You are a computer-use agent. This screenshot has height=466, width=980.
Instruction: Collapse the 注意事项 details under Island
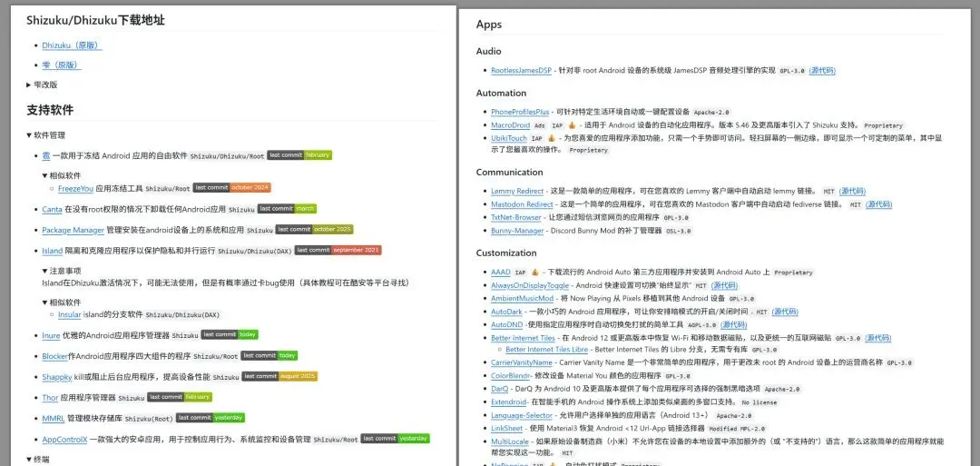point(62,271)
